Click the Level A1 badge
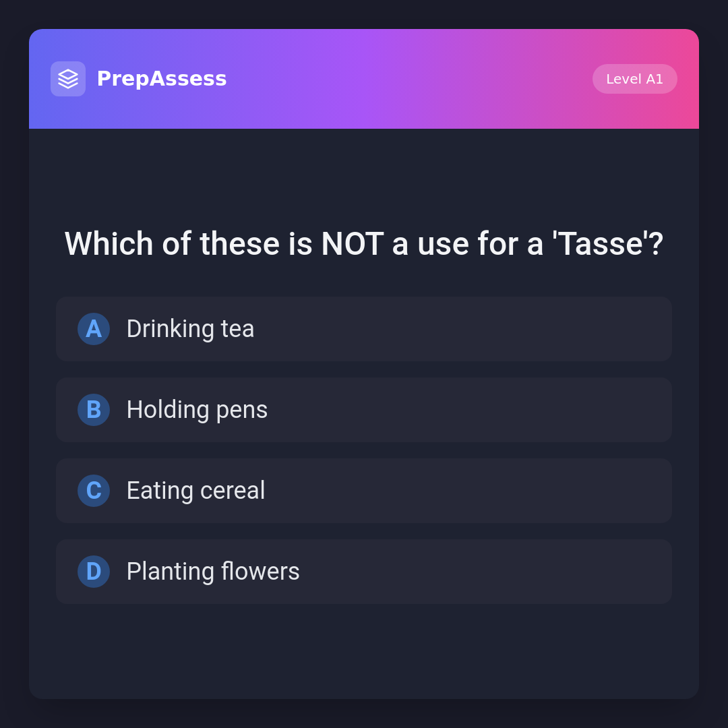 [634, 79]
